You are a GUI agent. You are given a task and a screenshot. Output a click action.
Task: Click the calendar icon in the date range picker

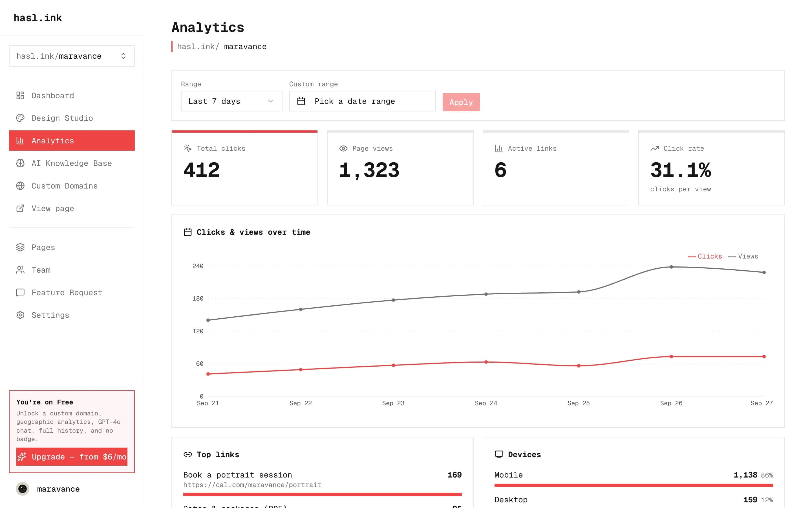301,101
